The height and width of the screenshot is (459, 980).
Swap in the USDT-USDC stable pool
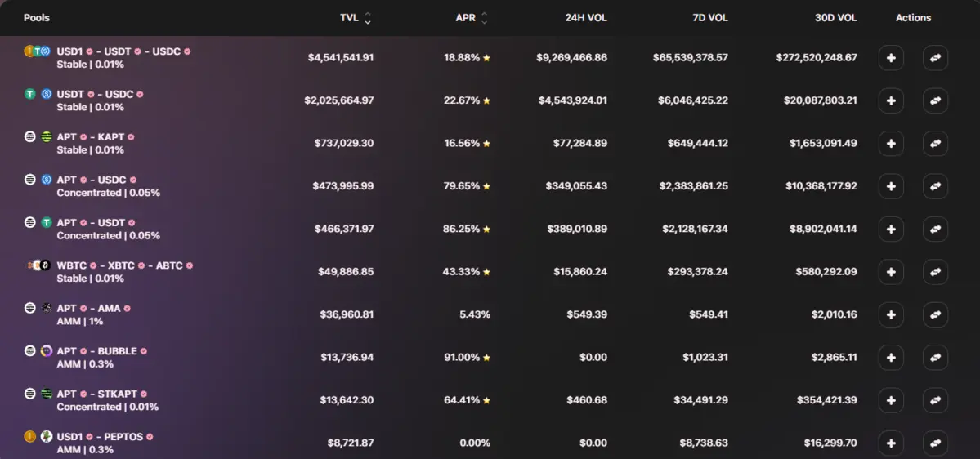tap(935, 100)
